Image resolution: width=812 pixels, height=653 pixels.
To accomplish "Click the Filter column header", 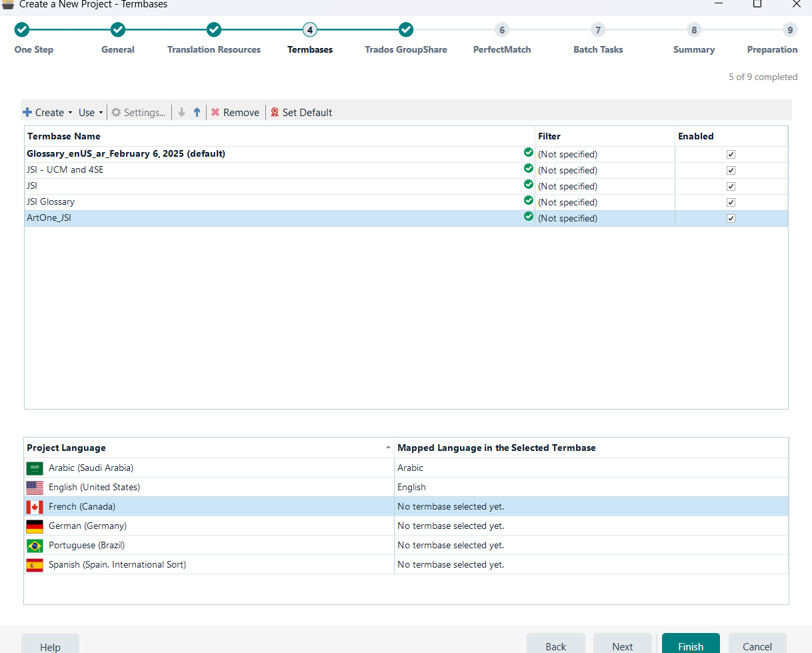I will (x=605, y=136).
